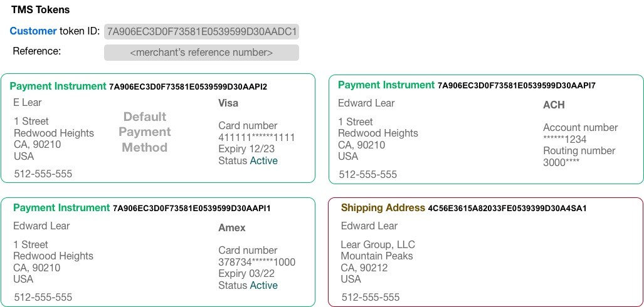Click the Amex card type label

click(231, 228)
